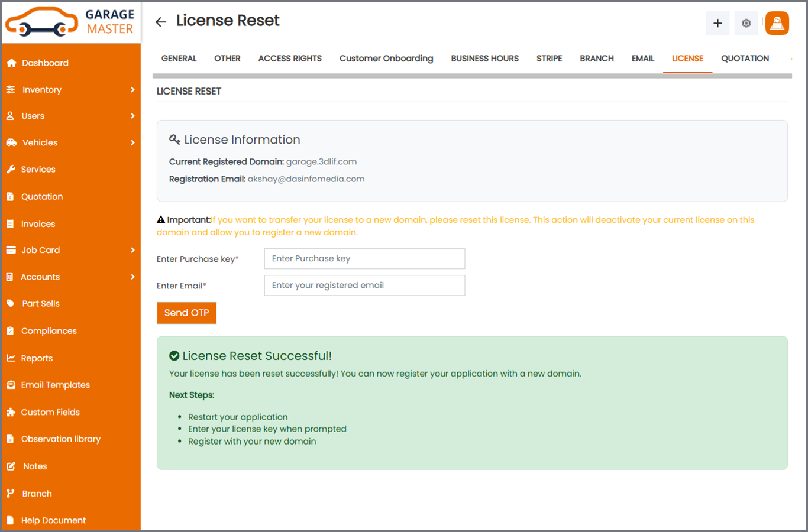The width and height of the screenshot is (808, 532).
Task: Click the Reports chart icon
Action: tap(11, 358)
